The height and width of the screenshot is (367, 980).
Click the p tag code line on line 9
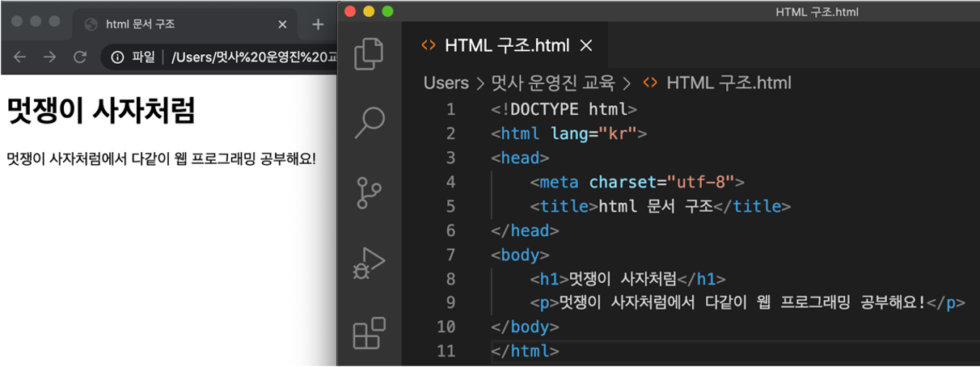(x=748, y=303)
